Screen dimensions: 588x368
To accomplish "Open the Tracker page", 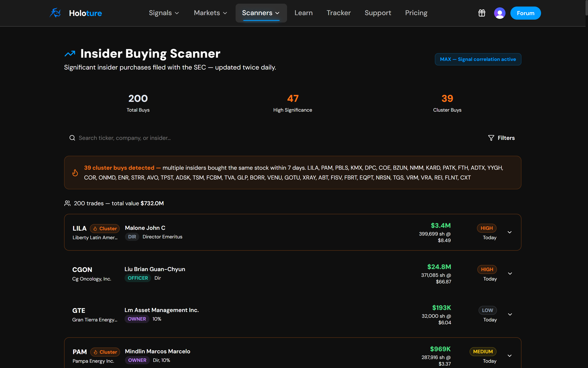I will pyautogui.click(x=339, y=13).
